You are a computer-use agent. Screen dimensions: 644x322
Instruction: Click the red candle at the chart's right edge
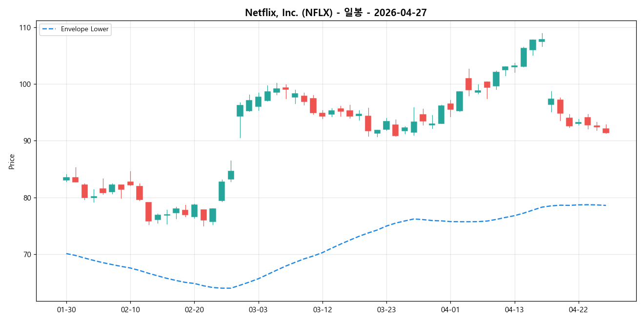[x=605, y=130]
